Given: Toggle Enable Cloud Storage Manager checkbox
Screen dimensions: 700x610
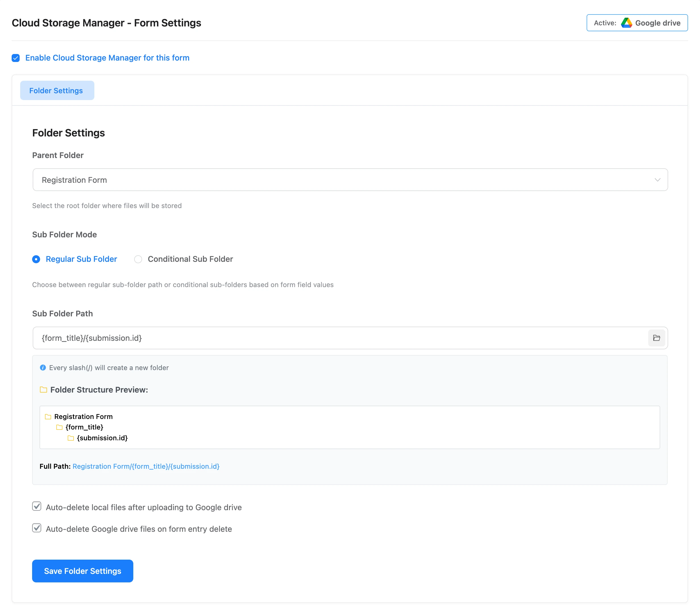Looking at the screenshot, I should point(16,58).
